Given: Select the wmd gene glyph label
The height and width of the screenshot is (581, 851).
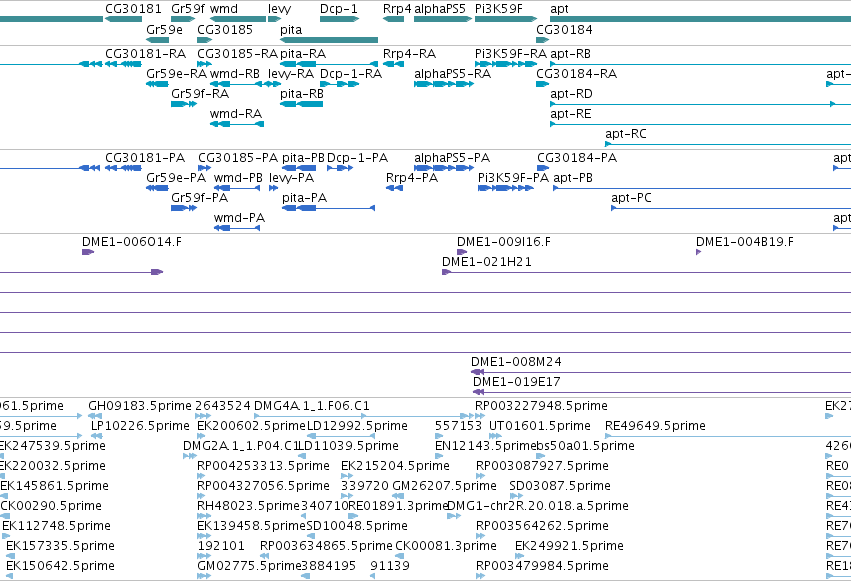Looking at the screenshot, I should pos(224,9).
